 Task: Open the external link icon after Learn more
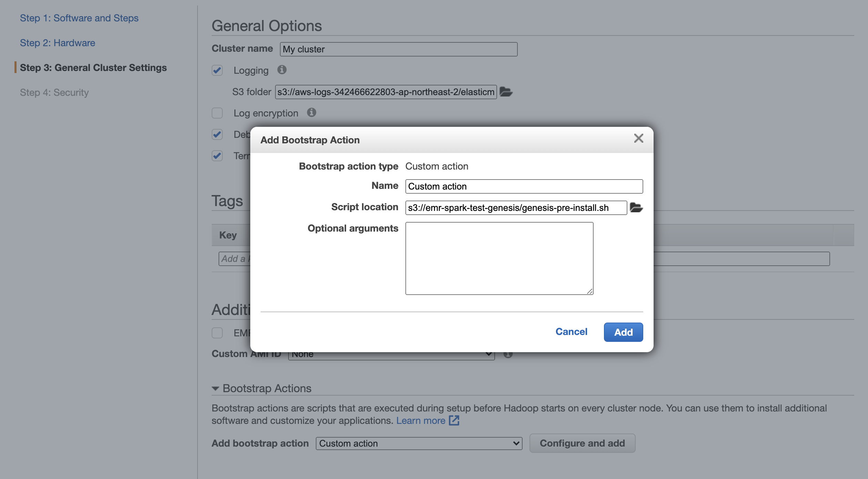click(454, 420)
